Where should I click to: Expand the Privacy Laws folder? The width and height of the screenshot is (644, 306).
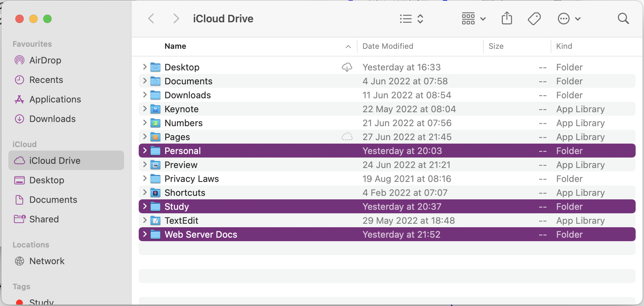point(145,178)
